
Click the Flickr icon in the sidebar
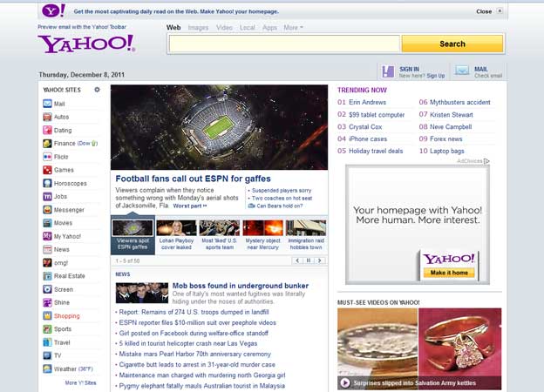47,157
